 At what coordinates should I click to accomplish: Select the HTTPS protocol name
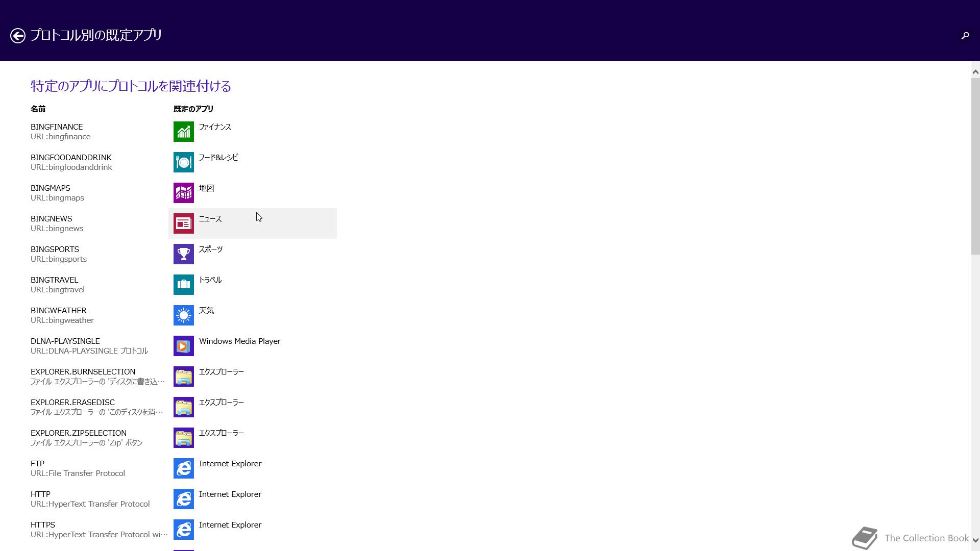tap(43, 525)
